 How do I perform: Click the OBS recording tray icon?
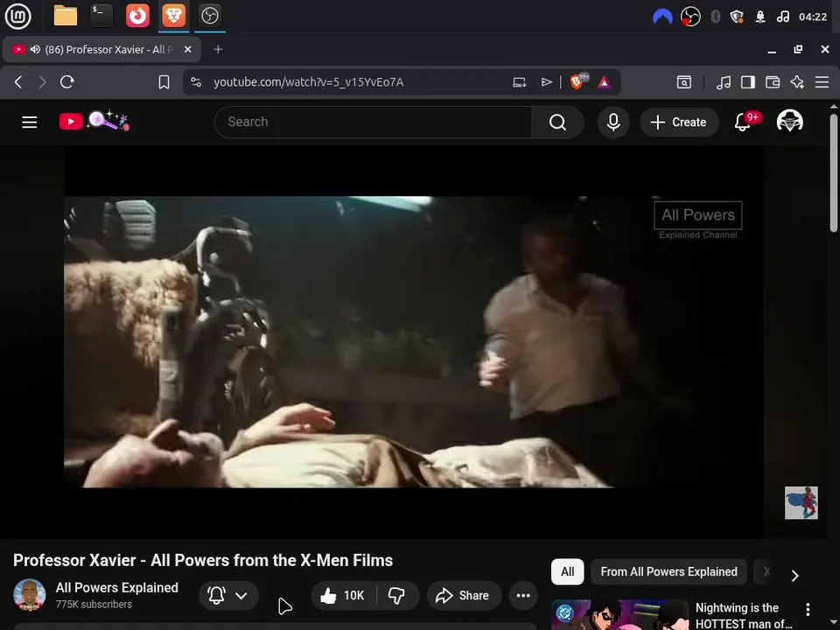pyautogui.click(x=690, y=17)
